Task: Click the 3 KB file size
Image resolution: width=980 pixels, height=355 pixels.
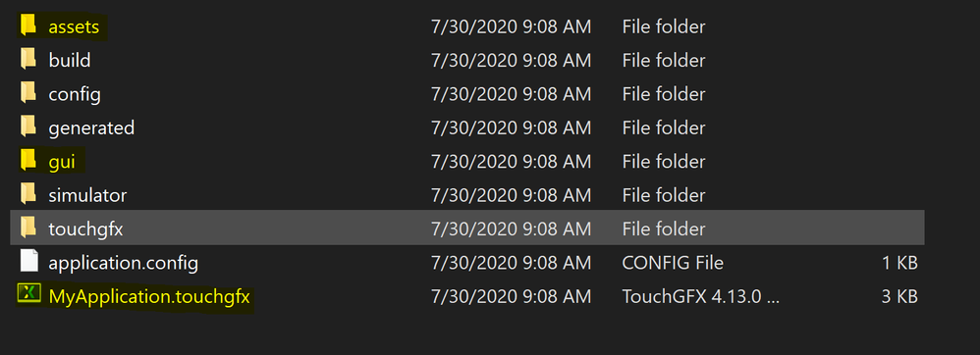Action: [899, 296]
